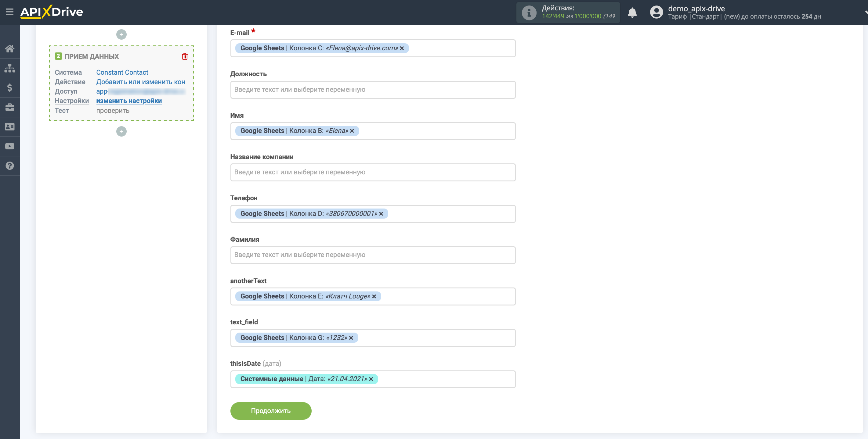Select the Фамилия text input field
Screen dimensions: 868x439
pos(372,255)
